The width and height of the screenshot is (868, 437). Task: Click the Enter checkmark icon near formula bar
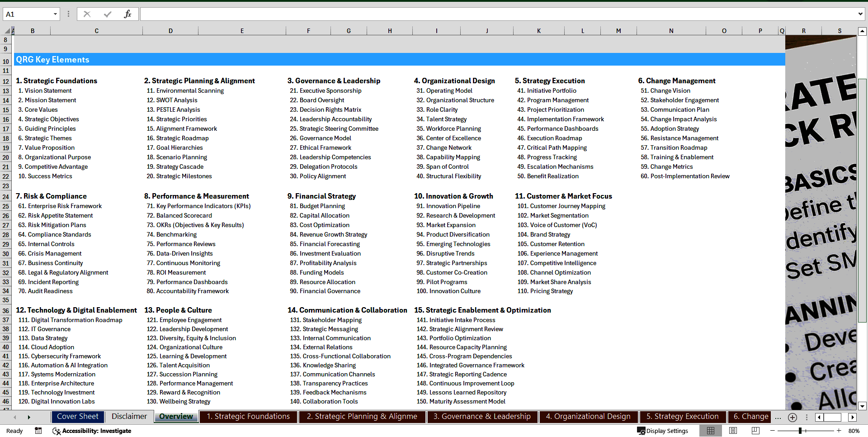(107, 14)
